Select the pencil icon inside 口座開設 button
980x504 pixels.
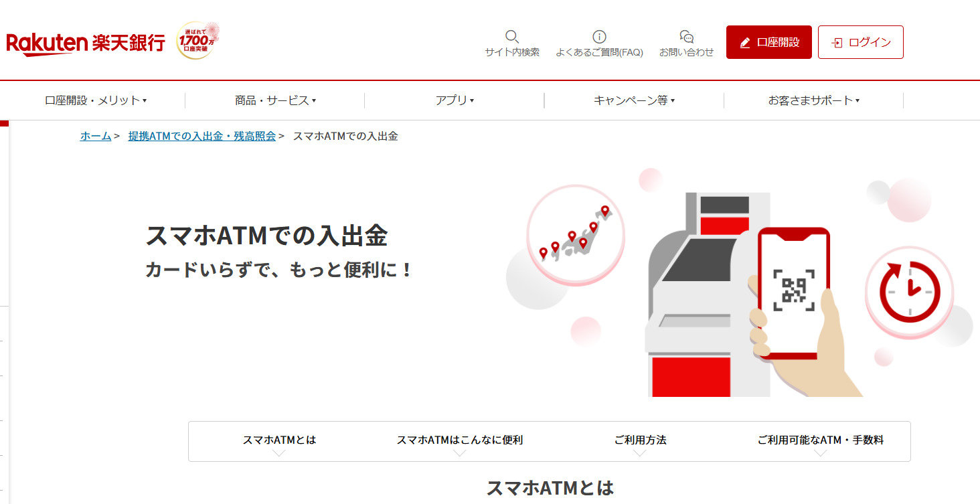pos(744,41)
